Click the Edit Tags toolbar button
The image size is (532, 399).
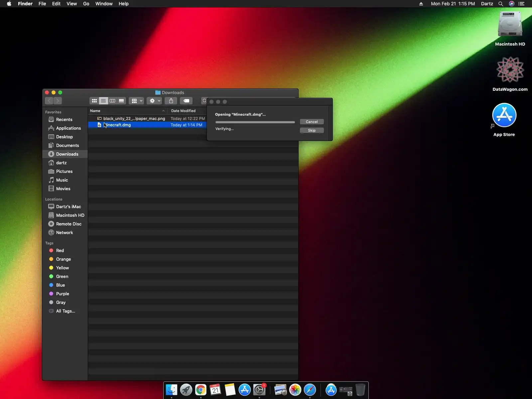[187, 101]
